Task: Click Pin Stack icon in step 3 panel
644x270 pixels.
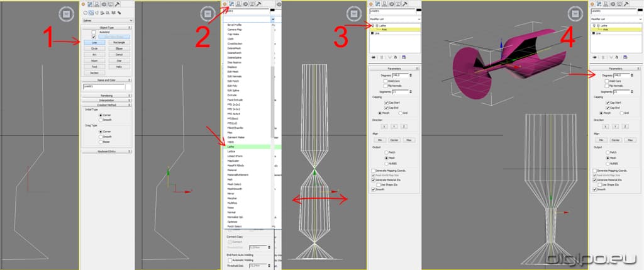Action: (x=375, y=57)
